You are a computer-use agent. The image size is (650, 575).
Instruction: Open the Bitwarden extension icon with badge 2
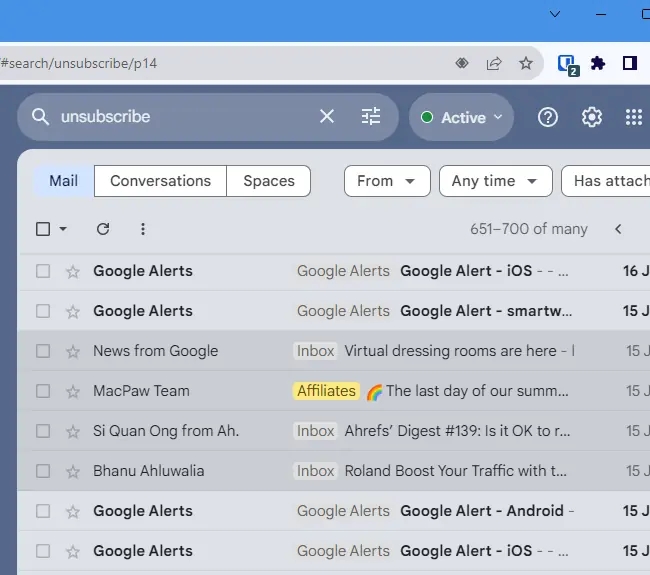point(567,65)
